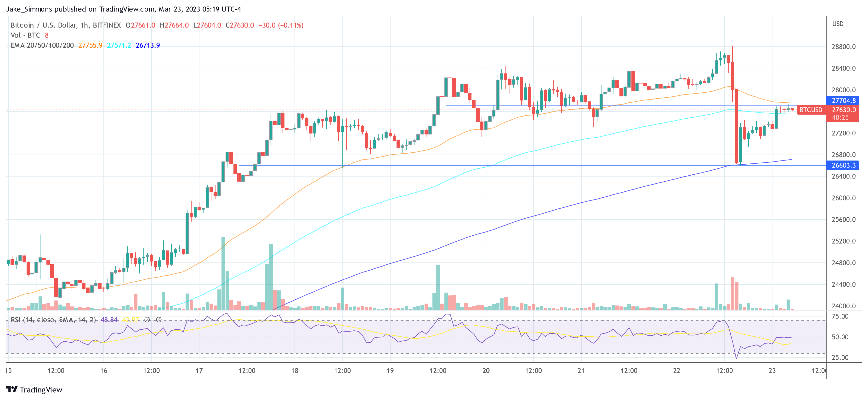868x400 pixels.
Task: Click the EMA 20/50/100/200 indicator label
Action: [x=42, y=45]
